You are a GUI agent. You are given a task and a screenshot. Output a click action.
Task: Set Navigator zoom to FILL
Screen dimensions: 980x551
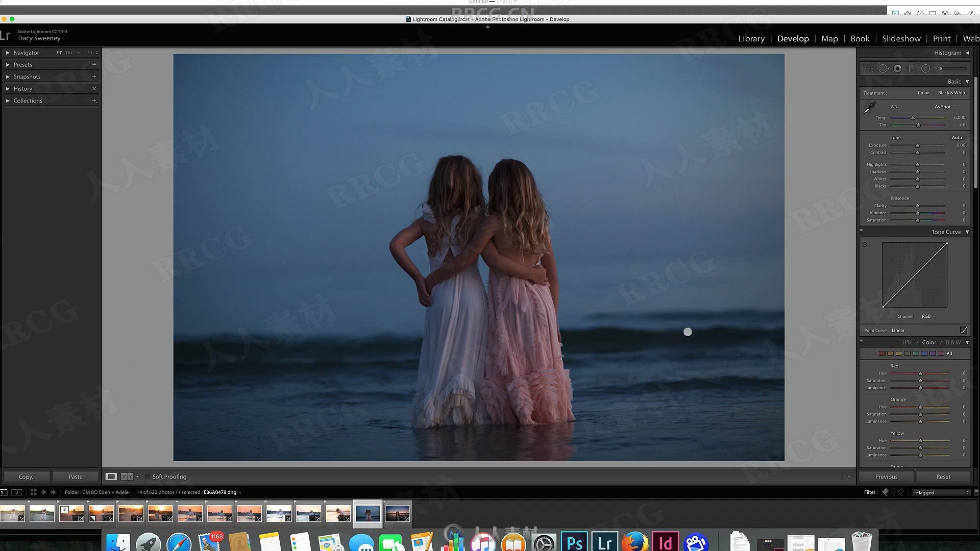pyautogui.click(x=69, y=53)
